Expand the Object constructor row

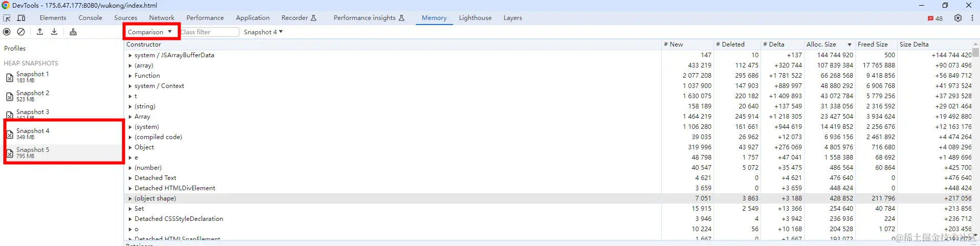pos(130,147)
